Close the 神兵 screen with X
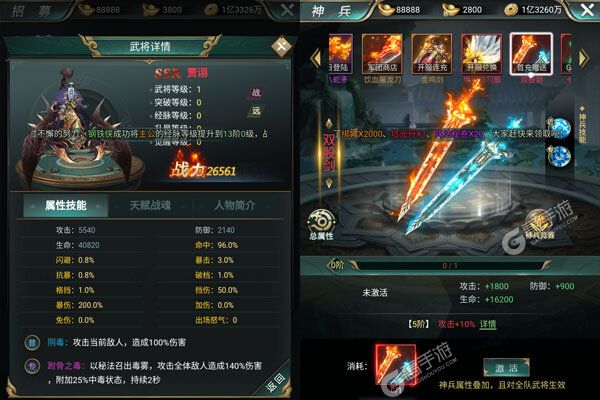The image size is (600, 400). pos(587,10)
